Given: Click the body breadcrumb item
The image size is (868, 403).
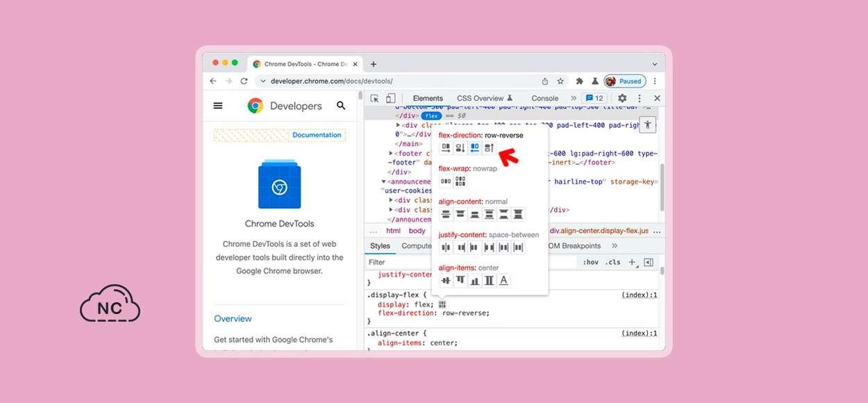Looking at the screenshot, I should [417, 231].
